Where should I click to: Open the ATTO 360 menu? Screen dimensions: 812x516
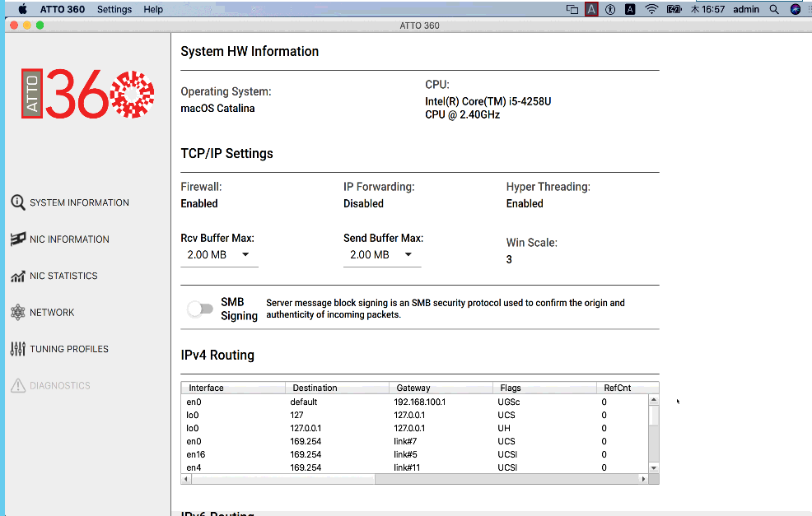[62, 9]
